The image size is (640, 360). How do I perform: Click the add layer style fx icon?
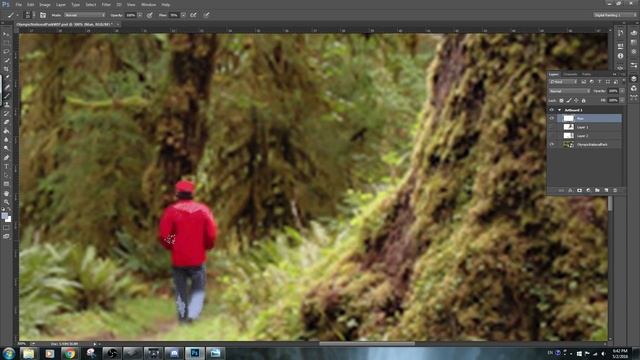[570, 190]
